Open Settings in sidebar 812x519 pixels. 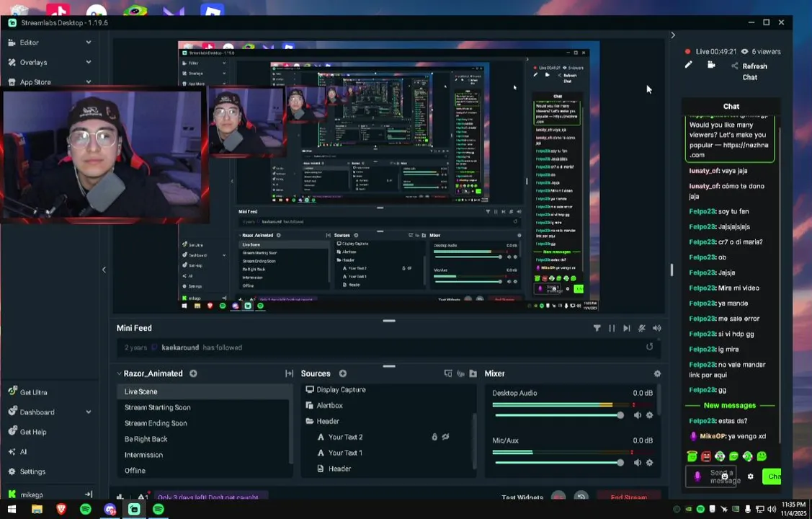pyautogui.click(x=27, y=472)
